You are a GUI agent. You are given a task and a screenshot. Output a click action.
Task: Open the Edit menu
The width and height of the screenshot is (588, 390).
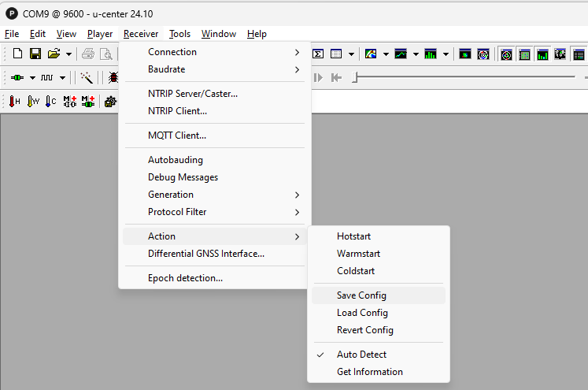point(38,34)
